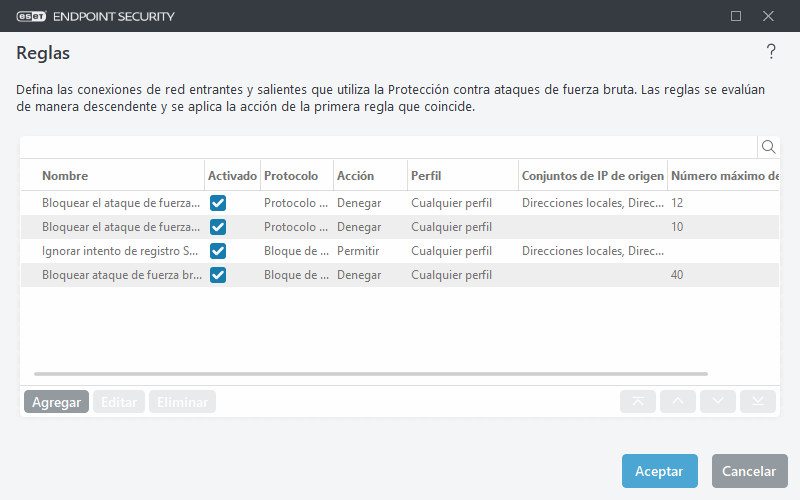Click the ESET logo in title bar
Screen dimensions: 800x500
tap(31, 16)
